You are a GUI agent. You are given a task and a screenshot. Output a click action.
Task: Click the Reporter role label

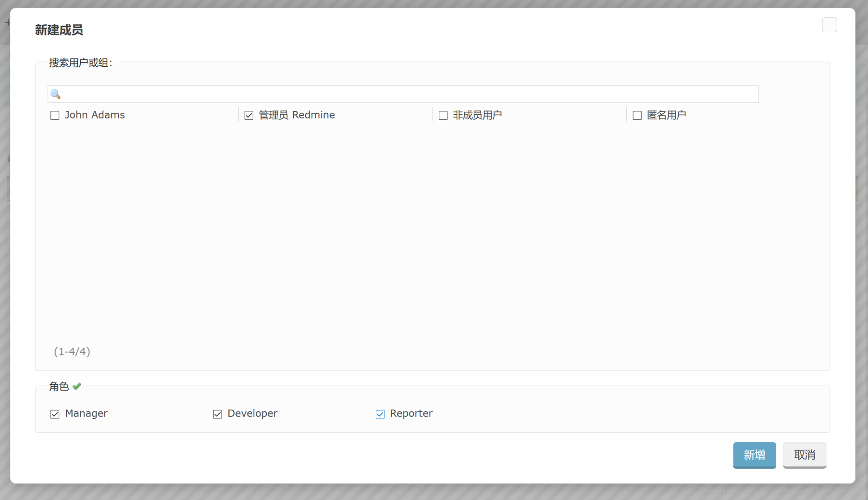click(x=411, y=414)
